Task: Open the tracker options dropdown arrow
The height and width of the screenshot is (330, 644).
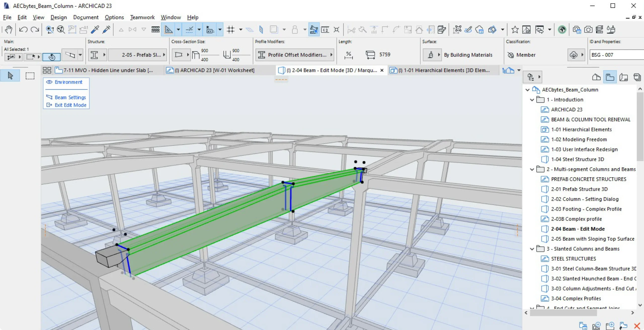Action: coord(220,30)
